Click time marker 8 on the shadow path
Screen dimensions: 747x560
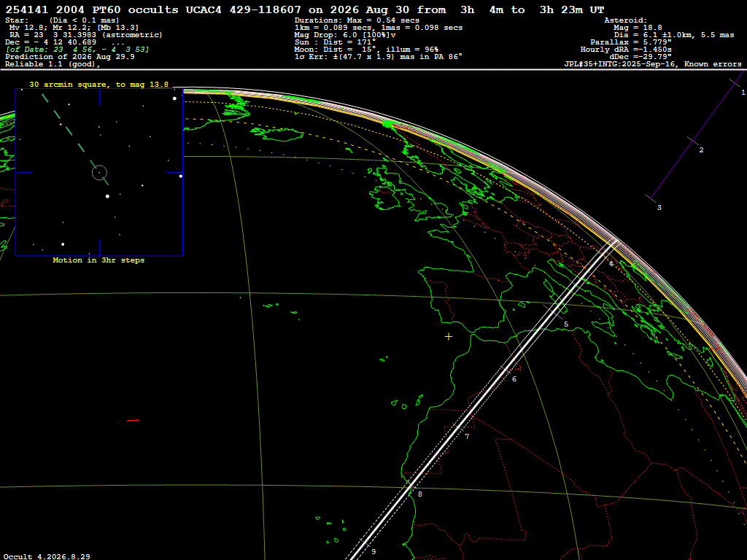(419, 494)
